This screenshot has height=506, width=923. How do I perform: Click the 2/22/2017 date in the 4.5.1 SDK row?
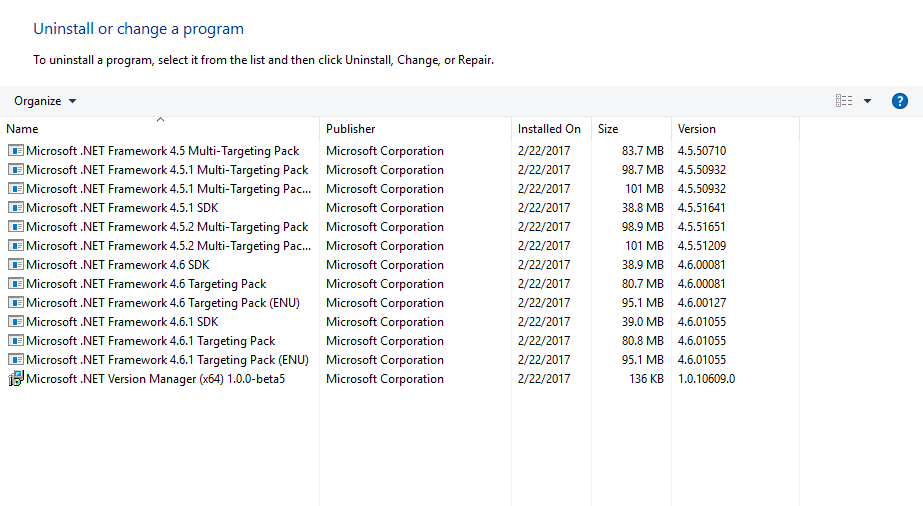click(544, 208)
